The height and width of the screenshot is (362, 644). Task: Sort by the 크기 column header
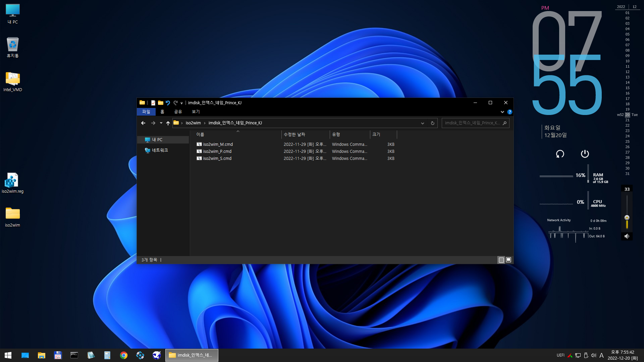[383, 134]
